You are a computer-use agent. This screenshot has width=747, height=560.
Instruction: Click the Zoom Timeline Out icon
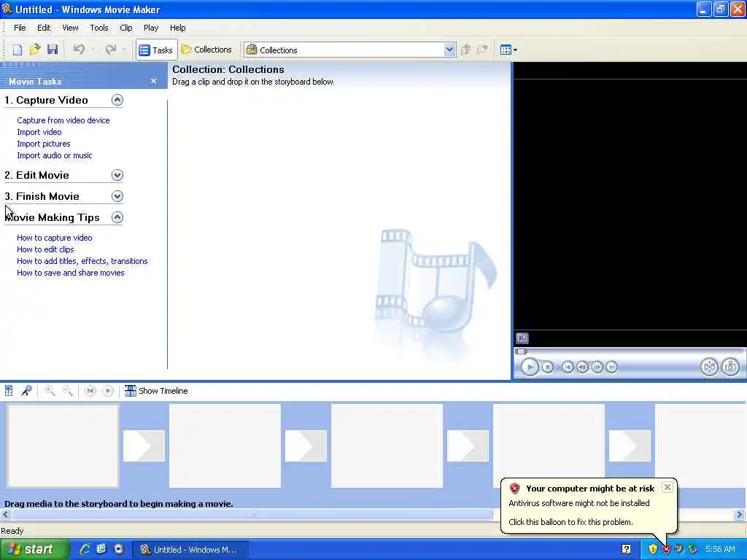pyautogui.click(x=67, y=391)
